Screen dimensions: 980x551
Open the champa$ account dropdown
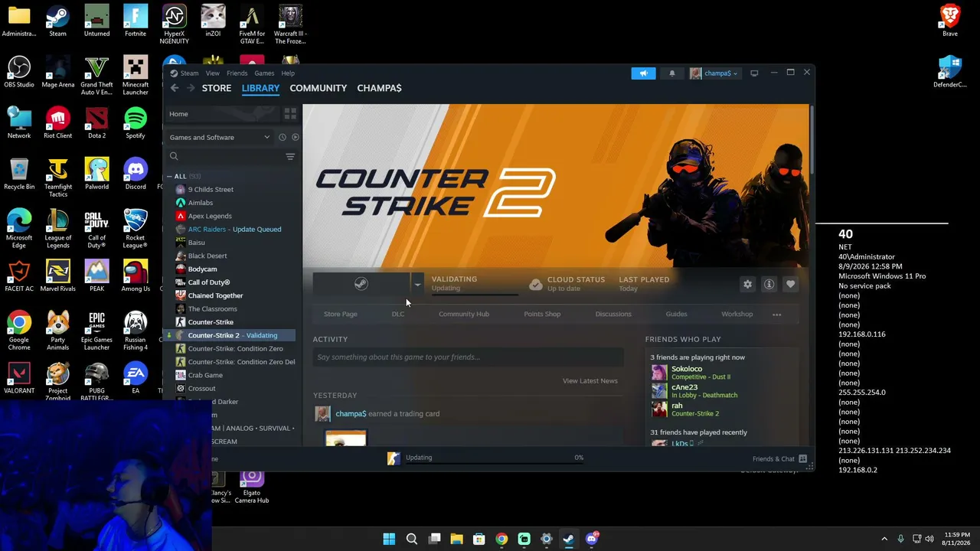(x=714, y=73)
